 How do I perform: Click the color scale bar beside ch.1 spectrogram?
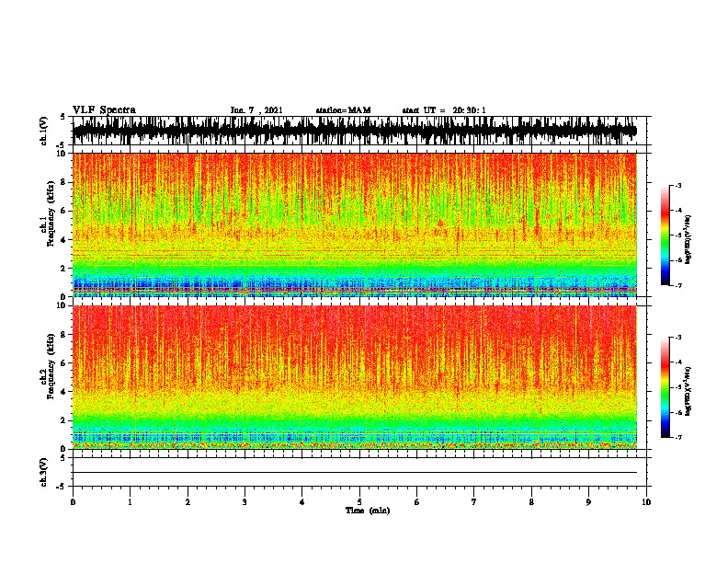tap(665, 236)
